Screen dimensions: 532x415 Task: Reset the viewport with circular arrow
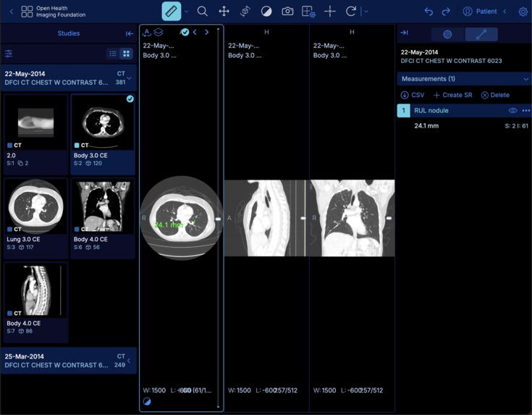(x=351, y=11)
